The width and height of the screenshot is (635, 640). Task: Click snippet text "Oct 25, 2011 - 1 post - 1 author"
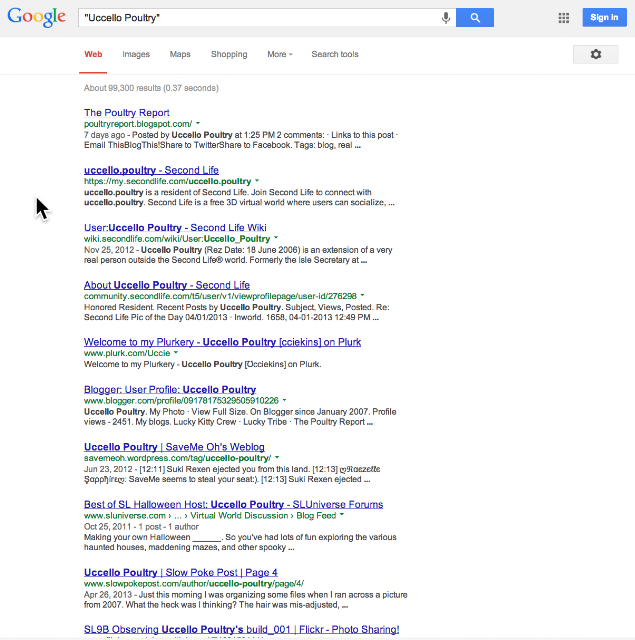click(141, 527)
